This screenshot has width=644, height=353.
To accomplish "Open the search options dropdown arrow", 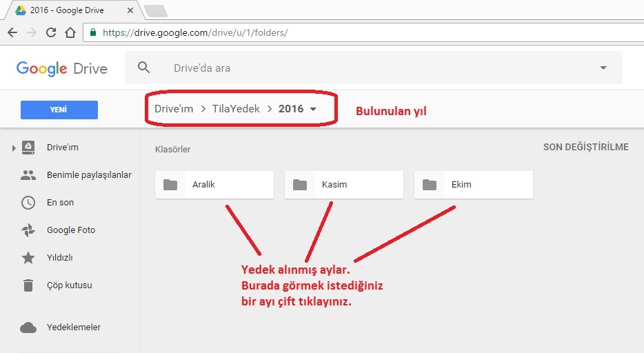I will pyautogui.click(x=603, y=68).
